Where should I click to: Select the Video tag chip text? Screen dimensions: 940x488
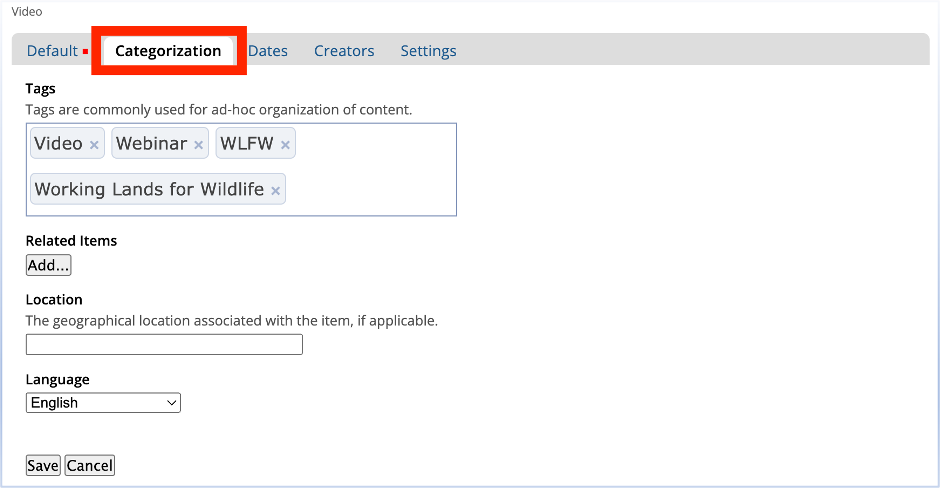click(x=58, y=144)
